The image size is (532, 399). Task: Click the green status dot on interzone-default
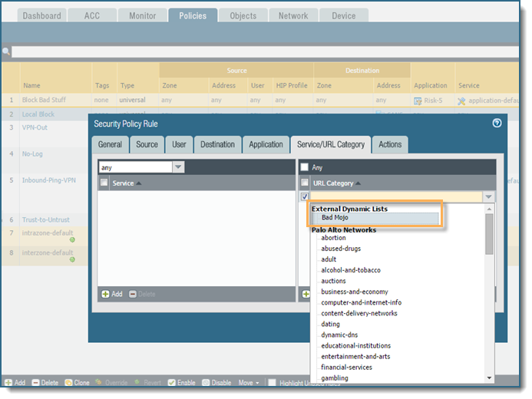click(x=72, y=259)
